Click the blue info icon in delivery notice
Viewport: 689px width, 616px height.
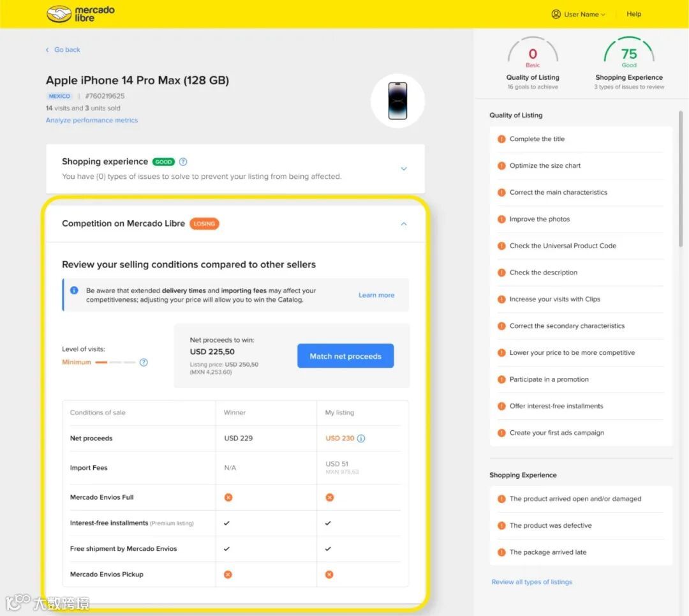[x=74, y=290]
